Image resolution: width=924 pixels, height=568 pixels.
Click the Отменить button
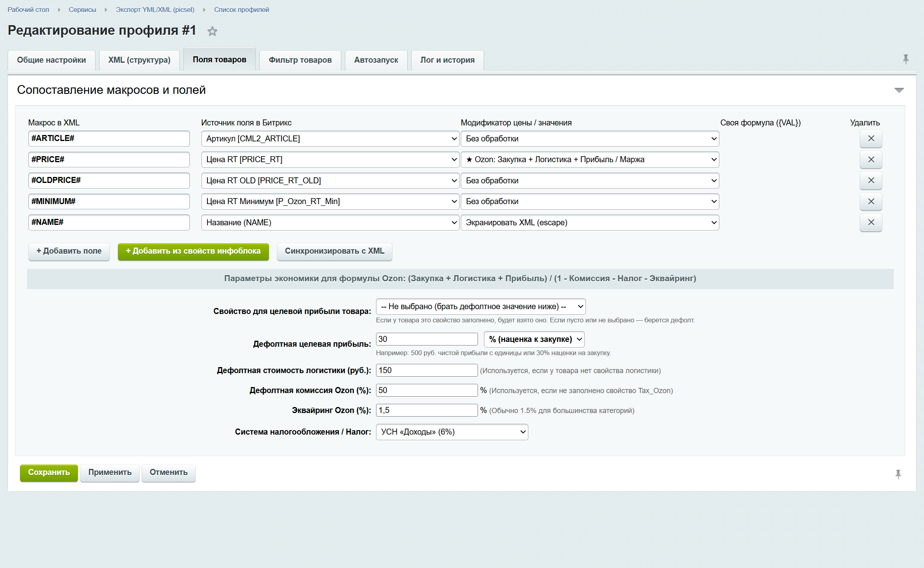pos(169,473)
